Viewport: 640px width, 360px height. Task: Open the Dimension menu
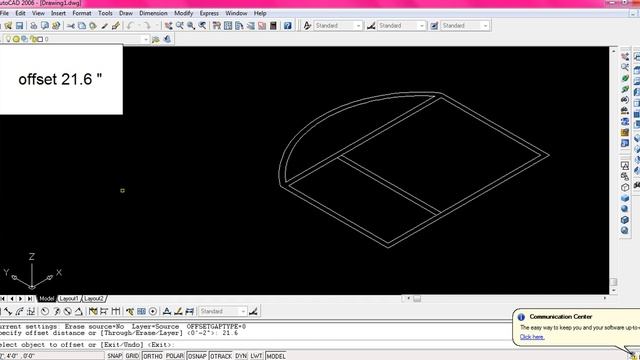coord(153,13)
